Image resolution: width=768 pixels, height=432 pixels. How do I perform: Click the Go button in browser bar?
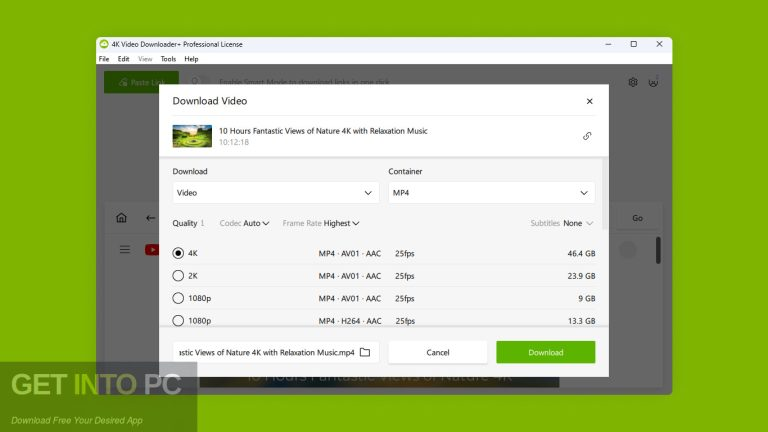(x=637, y=218)
